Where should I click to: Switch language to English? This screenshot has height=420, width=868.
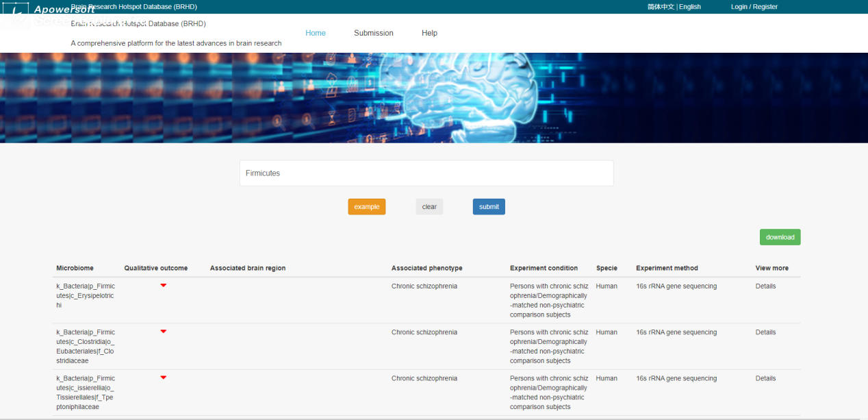pos(690,7)
